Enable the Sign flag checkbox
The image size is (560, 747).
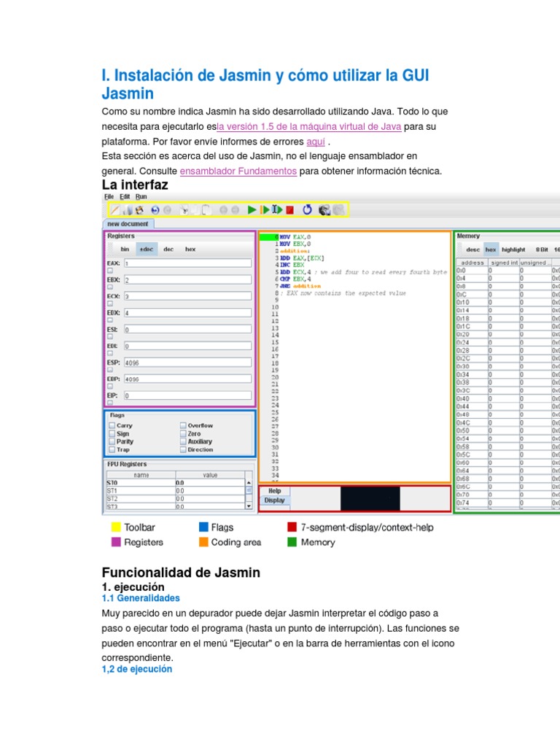click(112, 433)
